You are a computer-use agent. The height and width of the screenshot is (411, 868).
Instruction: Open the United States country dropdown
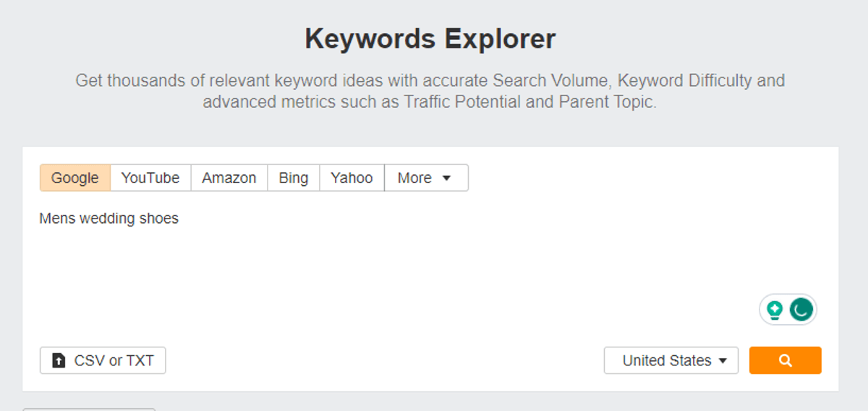tap(666, 360)
